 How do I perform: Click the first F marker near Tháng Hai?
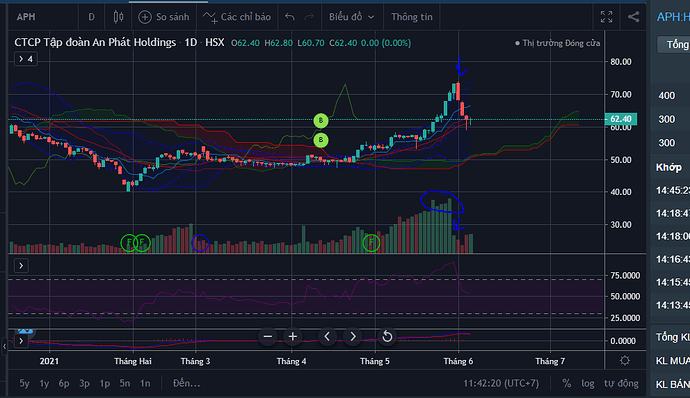tap(129, 243)
